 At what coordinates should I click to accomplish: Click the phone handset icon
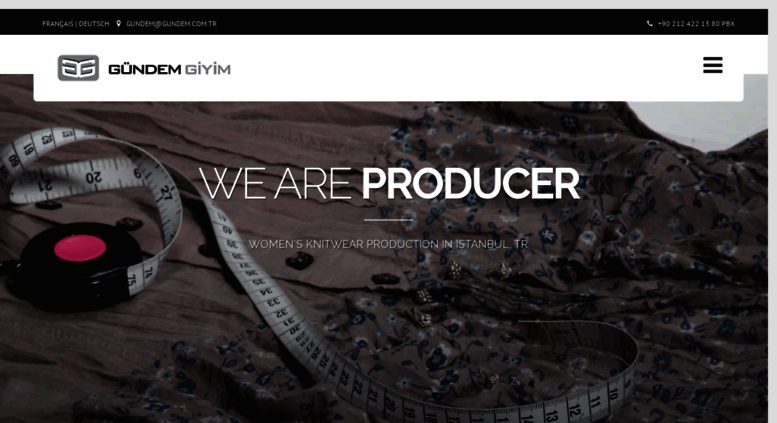[650, 23]
